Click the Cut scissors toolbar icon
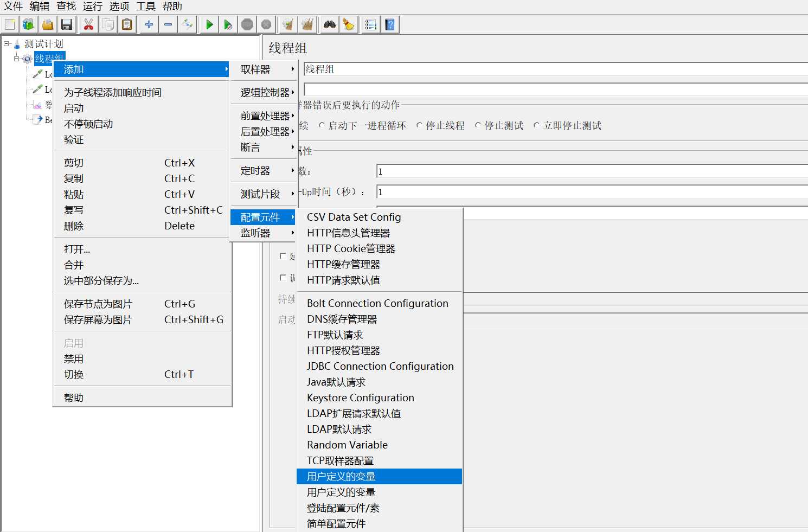 [x=89, y=24]
